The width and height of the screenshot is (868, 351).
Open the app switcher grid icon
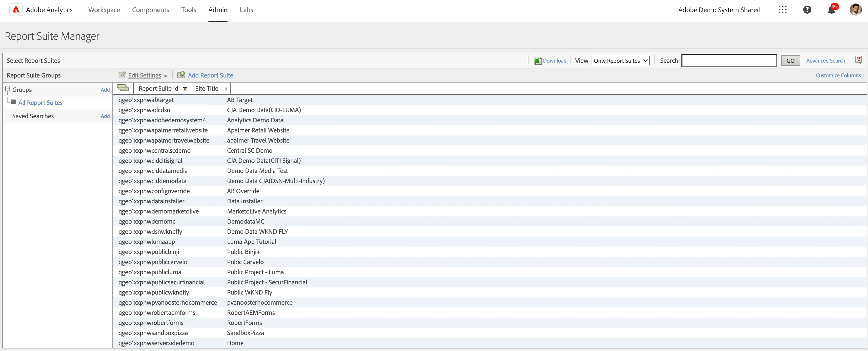coord(782,10)
